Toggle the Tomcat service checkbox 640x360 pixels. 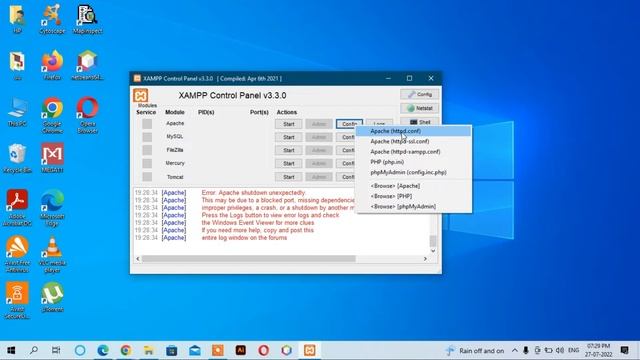click(x=147, y=177)
